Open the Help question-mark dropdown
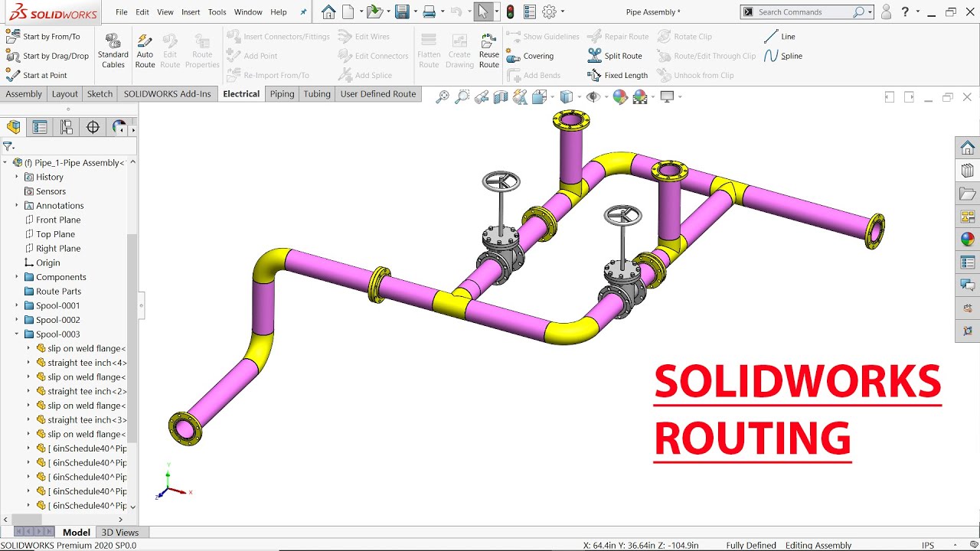This screenshot has height=551, width=980. click(x=917, y=11)
